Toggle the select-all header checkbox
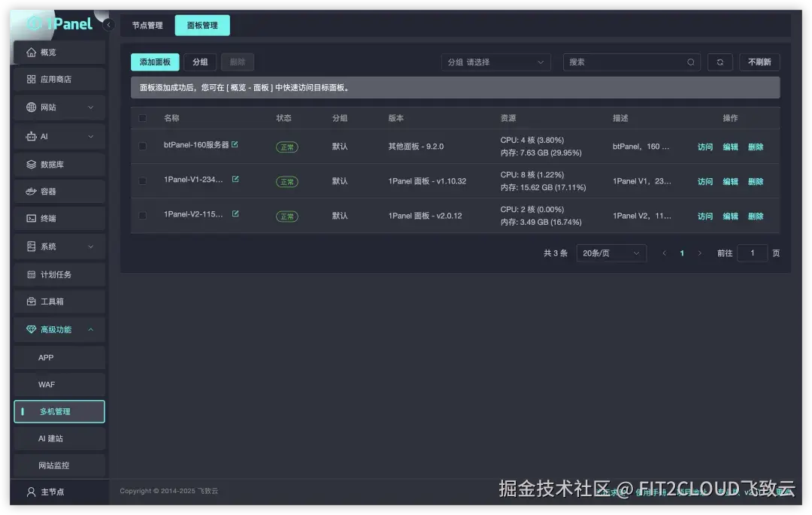This screenshot has height=515, width=812. [142, 118]
